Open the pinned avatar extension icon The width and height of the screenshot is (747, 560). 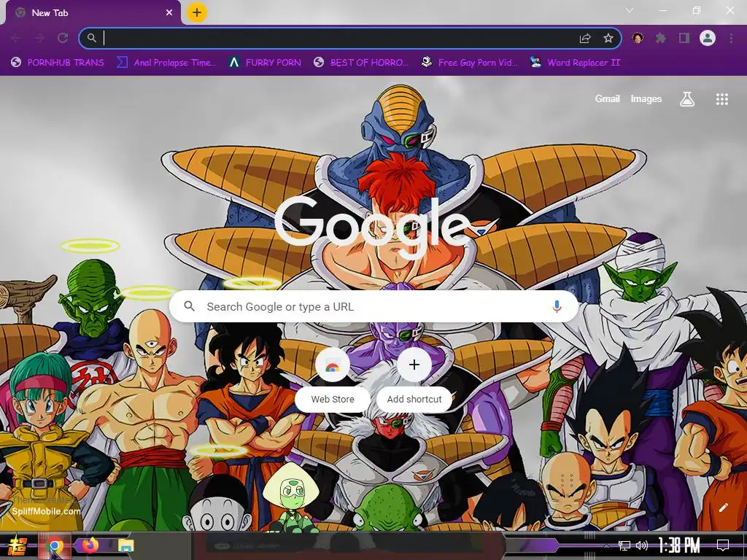point(638,38)
